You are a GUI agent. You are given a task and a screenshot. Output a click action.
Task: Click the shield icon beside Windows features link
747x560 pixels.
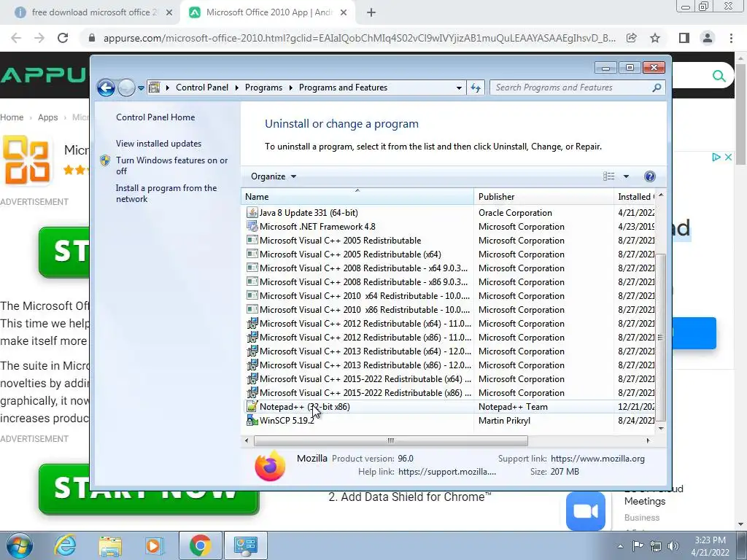tap(105, 160)
